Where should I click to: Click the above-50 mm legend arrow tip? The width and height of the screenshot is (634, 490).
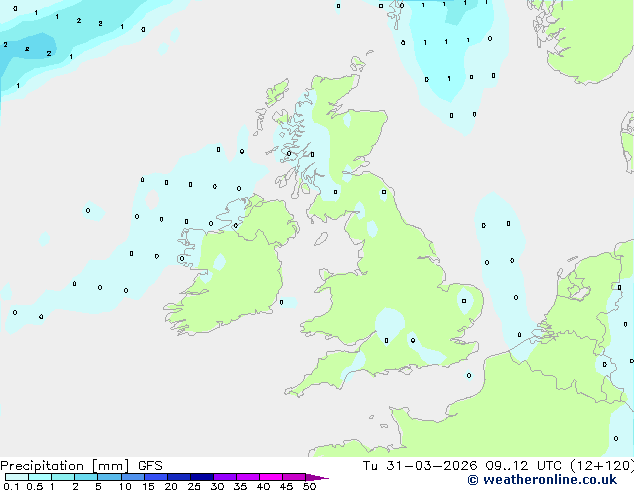(x=317, y=477)
